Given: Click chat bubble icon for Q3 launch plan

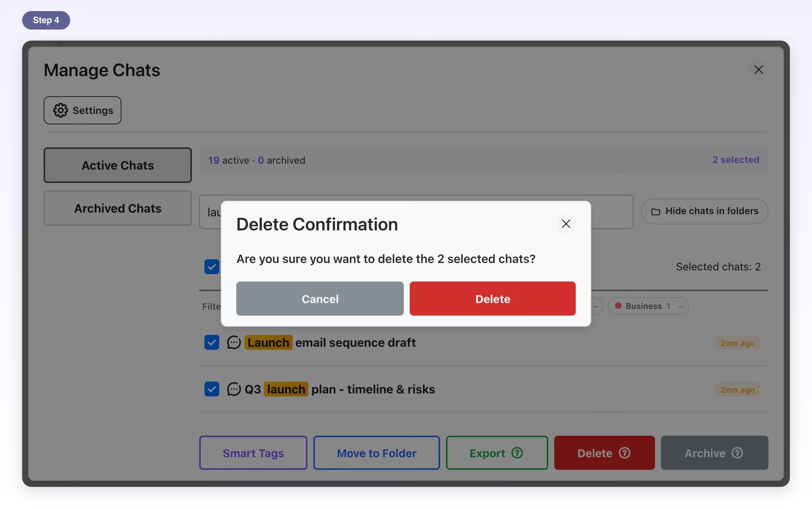Looking at the screenshot, I should (234, 389).
